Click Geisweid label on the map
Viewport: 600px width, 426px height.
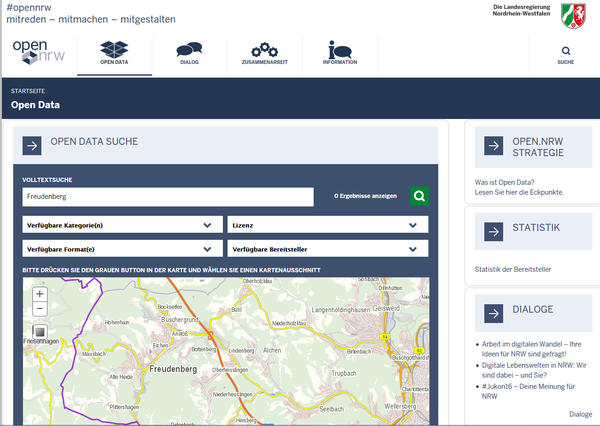point(386,308)
